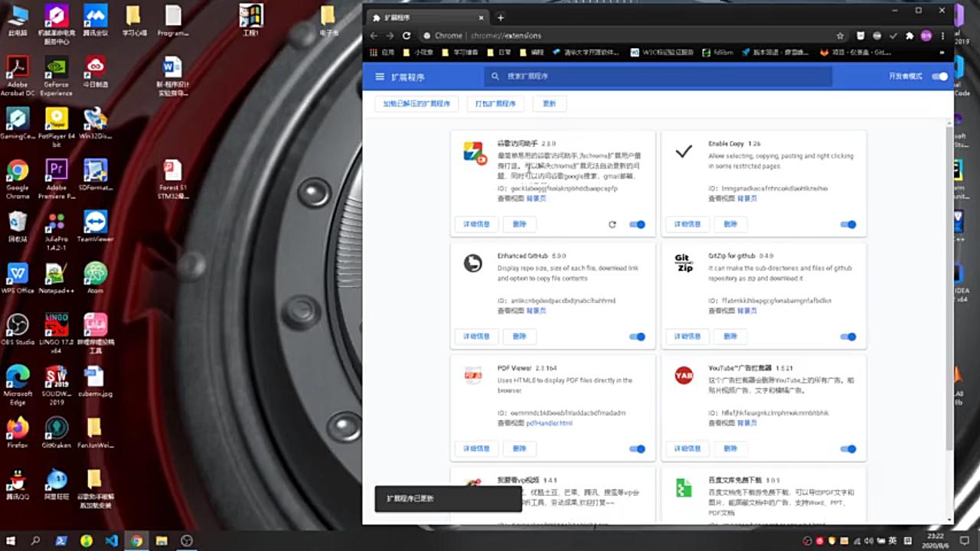Open the 学习博客 bookmark folder
This screenshot has height=551, width=980.
pos(459,53)
